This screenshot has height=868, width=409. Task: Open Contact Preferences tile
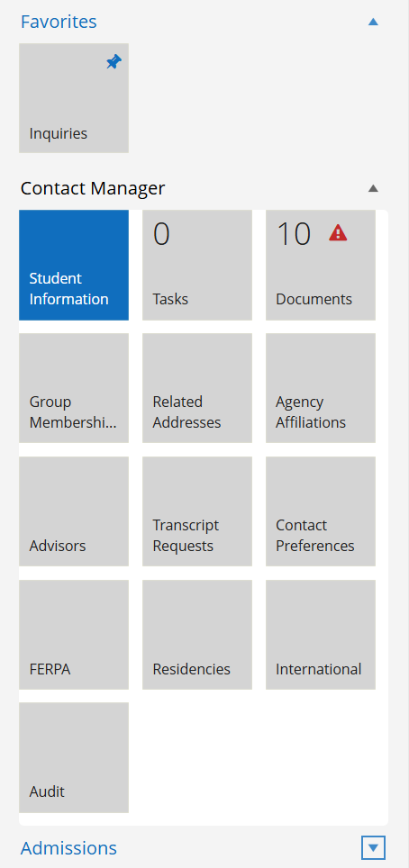[321, 511]
